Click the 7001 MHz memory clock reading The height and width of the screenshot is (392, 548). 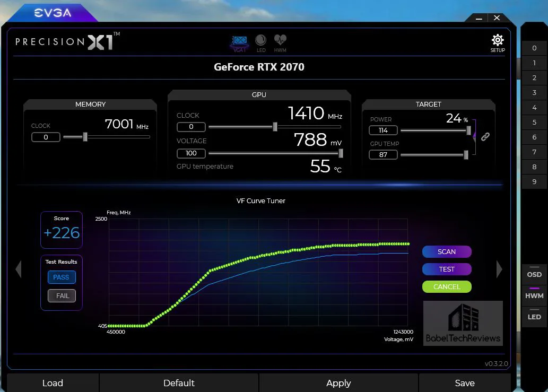[127, 124]
